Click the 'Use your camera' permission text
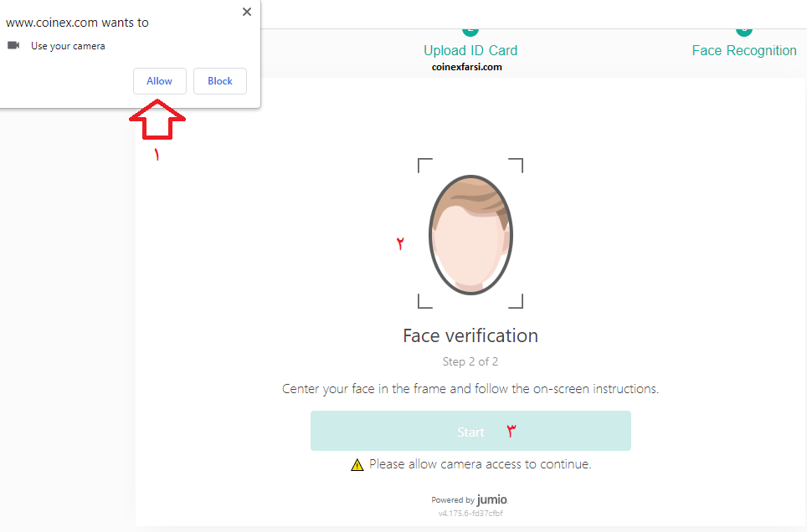The image size is (807, 532). (68, 46)
